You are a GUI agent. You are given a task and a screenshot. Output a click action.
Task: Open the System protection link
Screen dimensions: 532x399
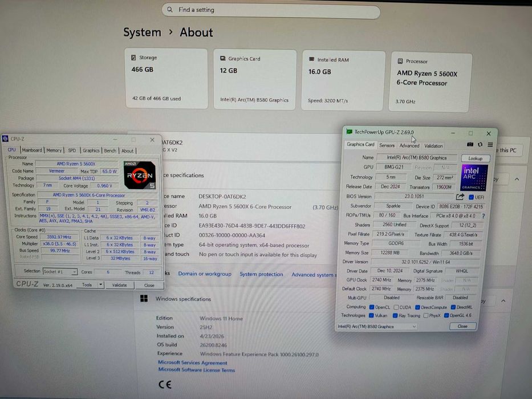tap(261, 274)
